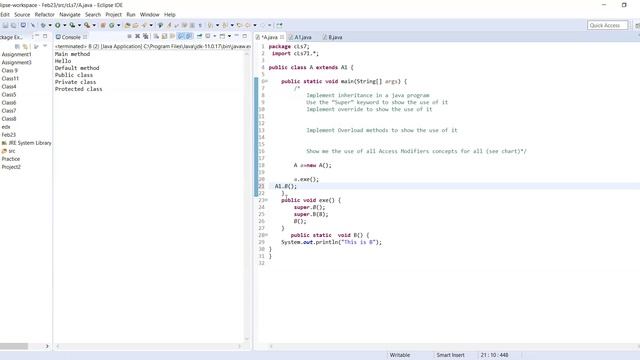Image resolution: width=640 pixels, height=360 pixels.
Task: Toggle show console when standard error changes
Action: coord(189,37)
